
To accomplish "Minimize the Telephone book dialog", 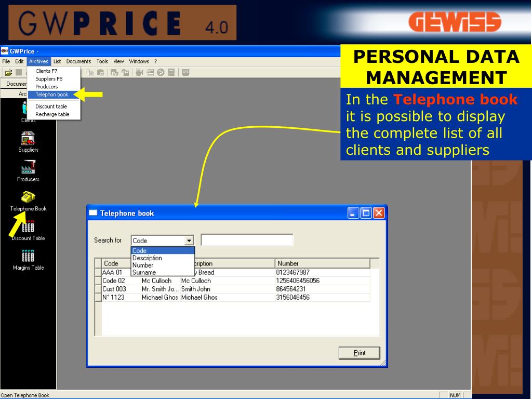I will point(353,213).
